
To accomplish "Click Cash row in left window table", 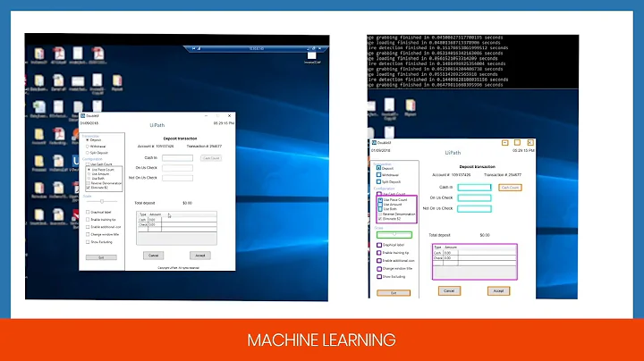I will point(177,220).
